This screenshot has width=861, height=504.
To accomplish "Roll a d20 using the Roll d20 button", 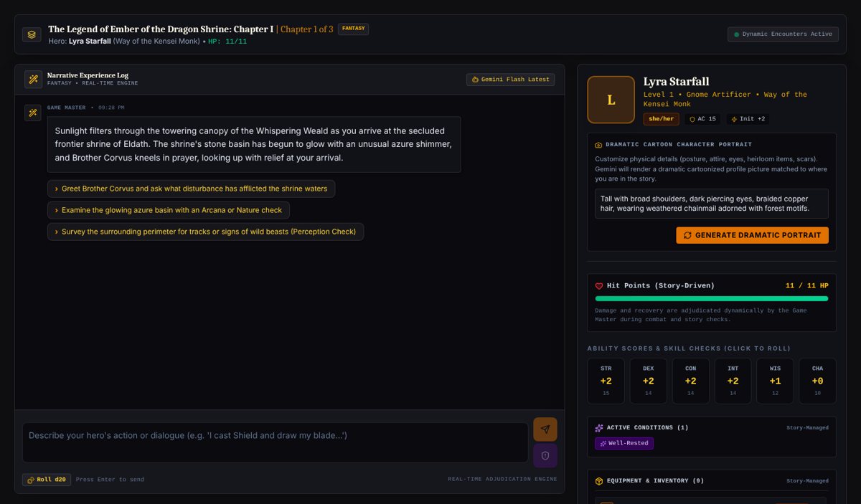I will pos(47,480).
